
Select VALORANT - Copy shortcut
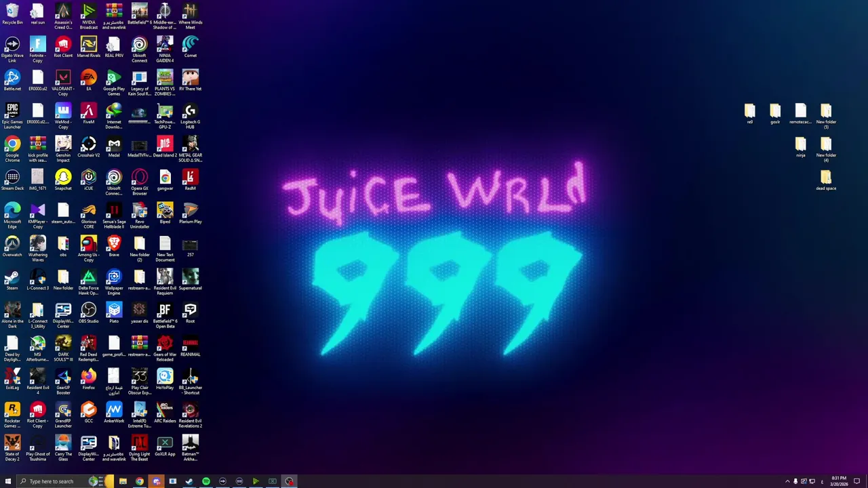[x=63, y=83]
